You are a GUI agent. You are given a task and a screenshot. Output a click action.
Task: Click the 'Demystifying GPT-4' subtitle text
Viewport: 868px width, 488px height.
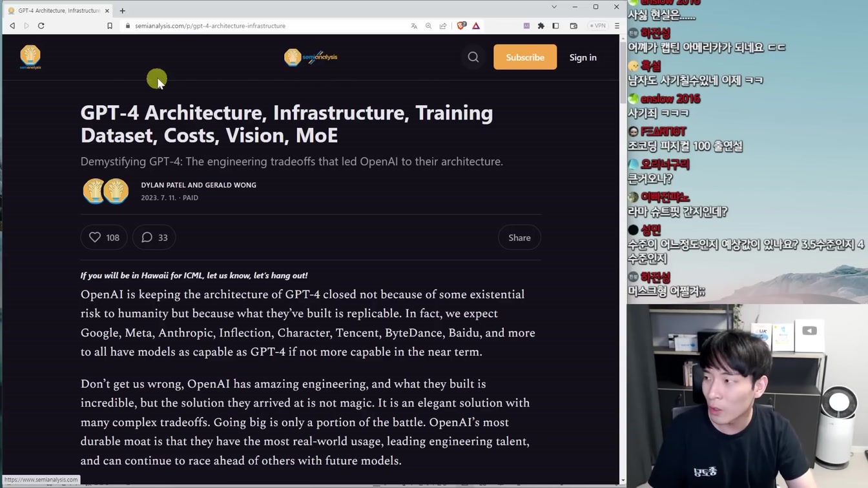point(292,161)
